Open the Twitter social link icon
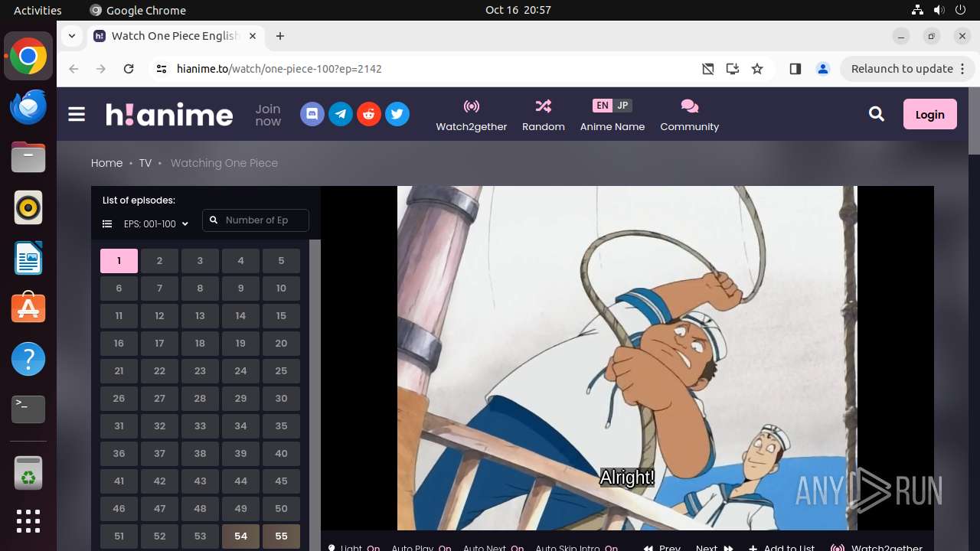This screenshot has height=551, width=980. point(397,115)
